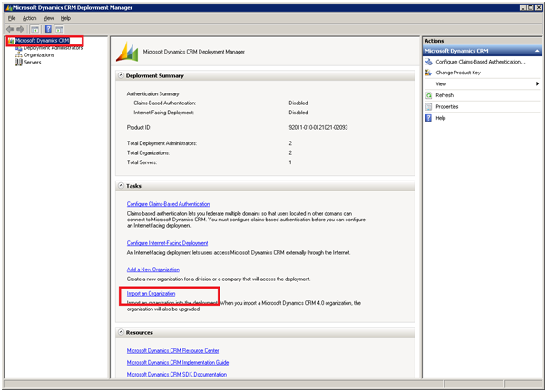Select Organizations in the left tree

tap(39, 55)
